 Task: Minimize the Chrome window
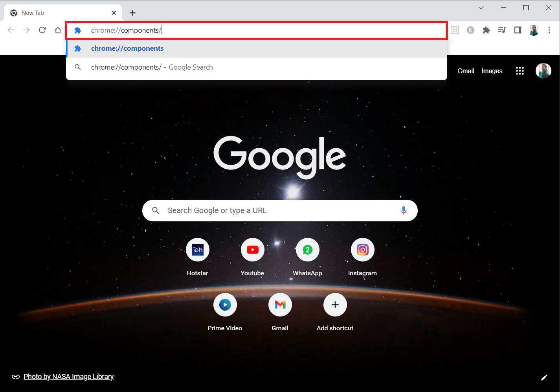[504, 8]
